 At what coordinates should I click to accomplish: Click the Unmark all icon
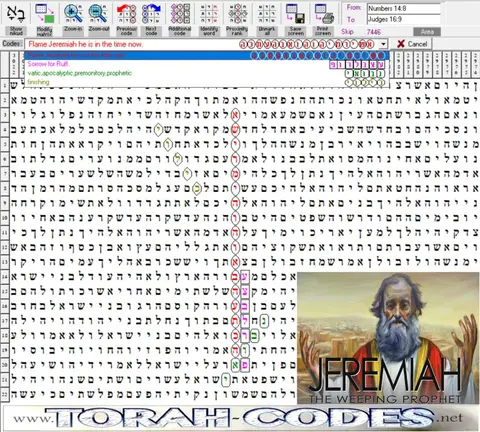(x=267, y=14)
